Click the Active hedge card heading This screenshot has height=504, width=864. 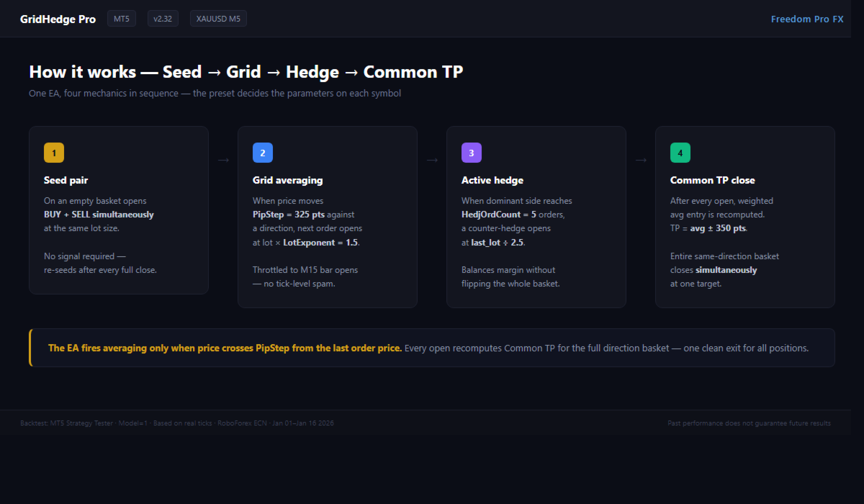coord(494,180)
